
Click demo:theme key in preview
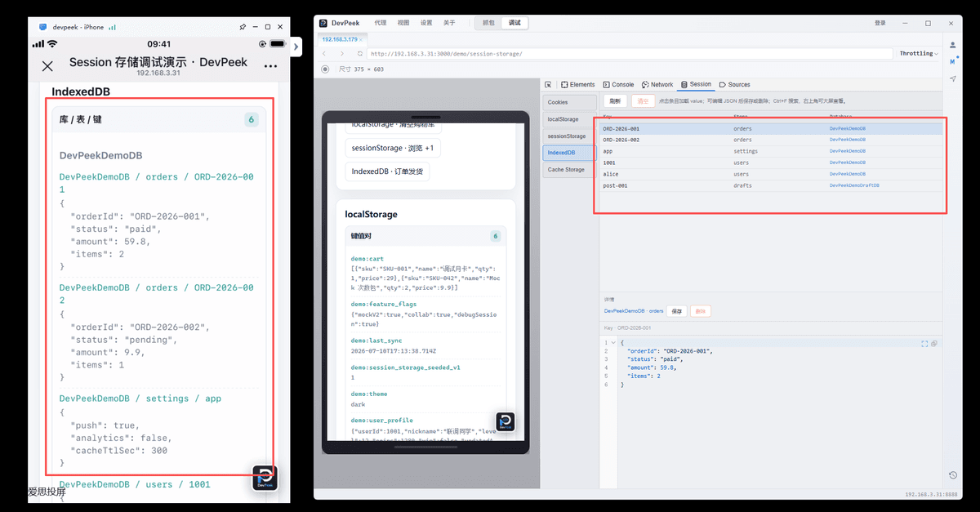coord(369,394)
